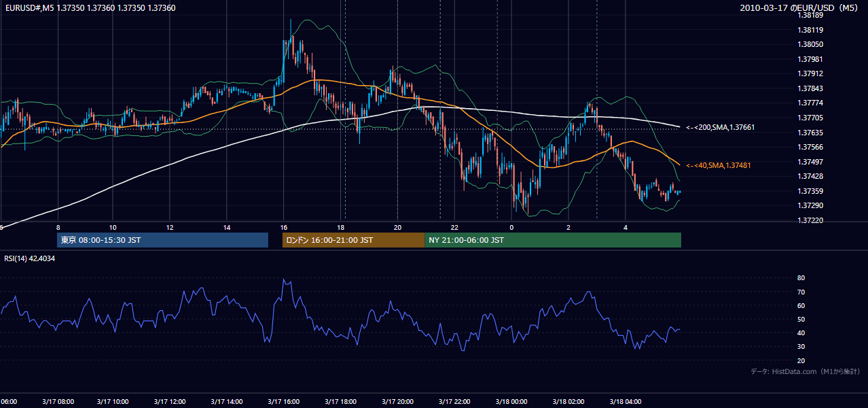Click bottom time label 3/17 18:00
868x408 pixels.
(341, 401)
